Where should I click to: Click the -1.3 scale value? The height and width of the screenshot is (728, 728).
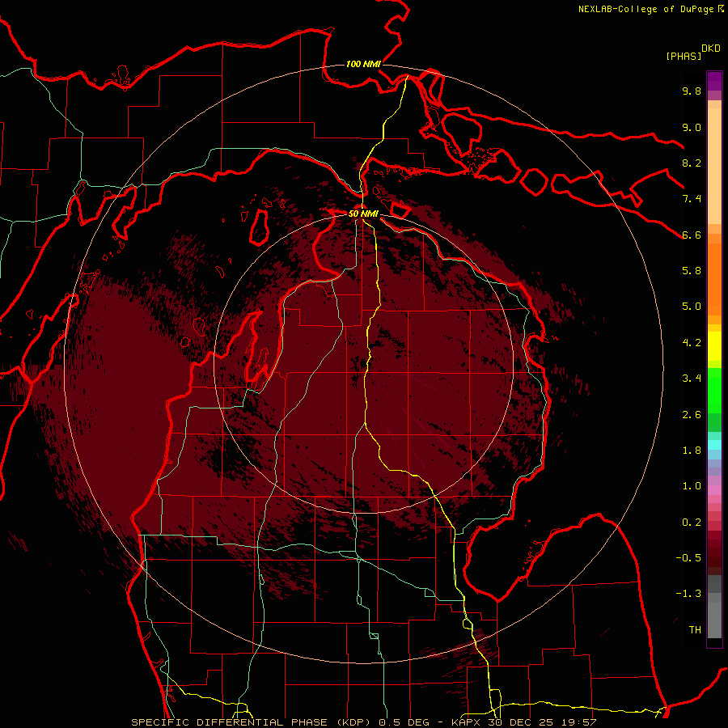(x=688, y=594)
